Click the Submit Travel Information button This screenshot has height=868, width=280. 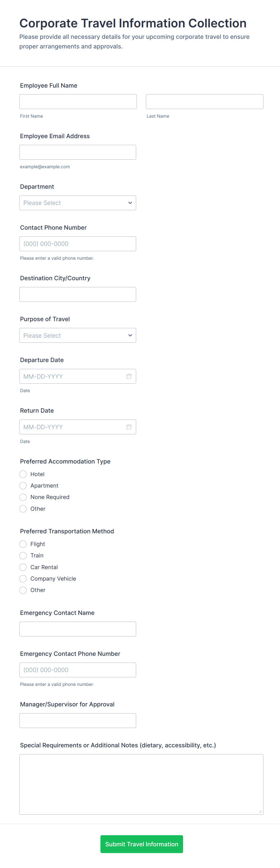[x=142, y=844]
